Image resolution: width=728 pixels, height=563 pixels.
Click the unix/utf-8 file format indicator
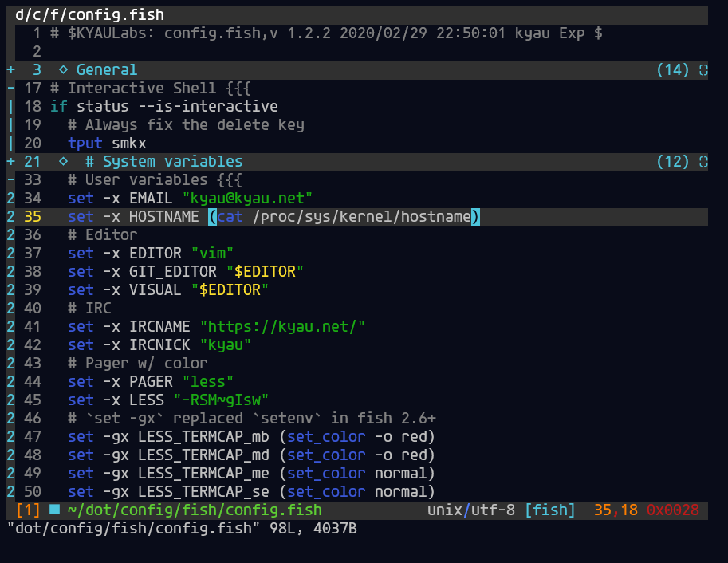click(x=470, y=510)
